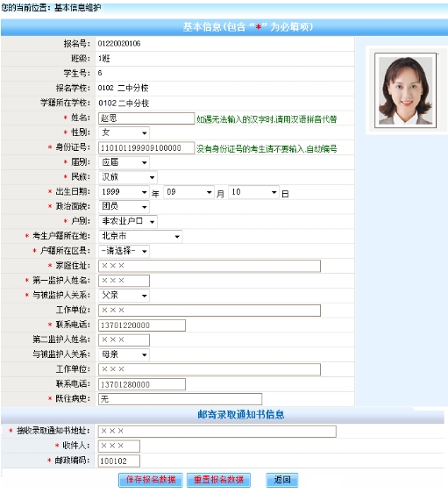Click the 姓名 name field with 赵思
This screenshot has width=448, height=493.
point(146,118)
